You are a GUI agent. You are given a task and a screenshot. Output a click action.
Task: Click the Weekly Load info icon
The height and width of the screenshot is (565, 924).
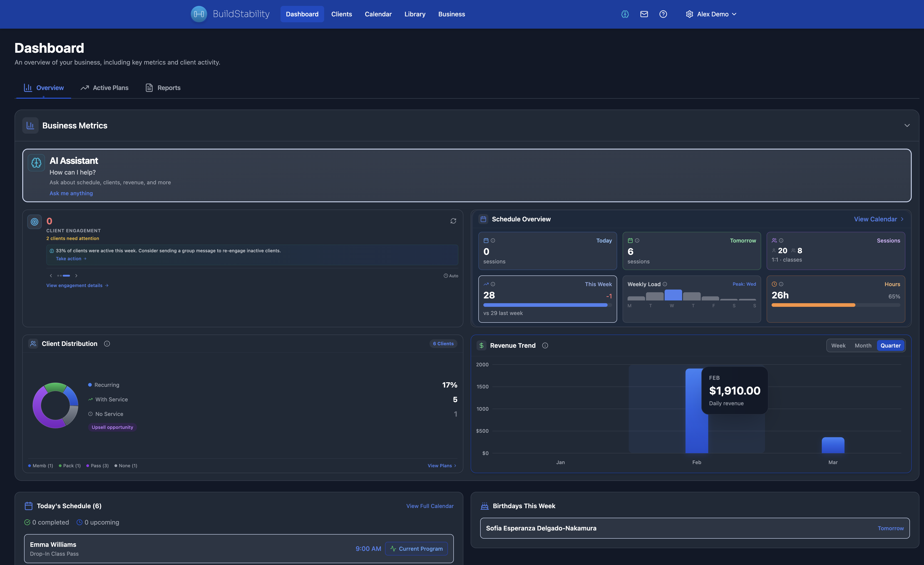point(665,284)
